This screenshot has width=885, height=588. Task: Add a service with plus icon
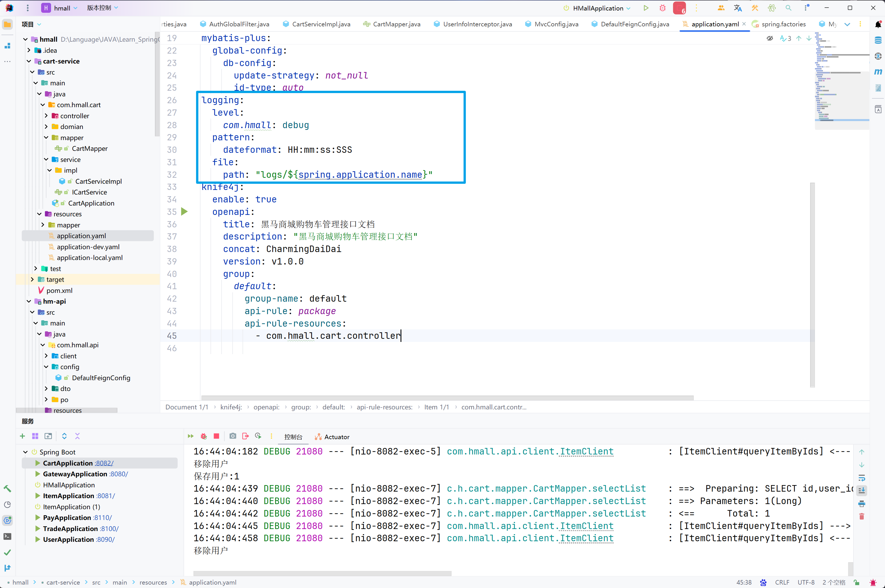tap(22, 436)
